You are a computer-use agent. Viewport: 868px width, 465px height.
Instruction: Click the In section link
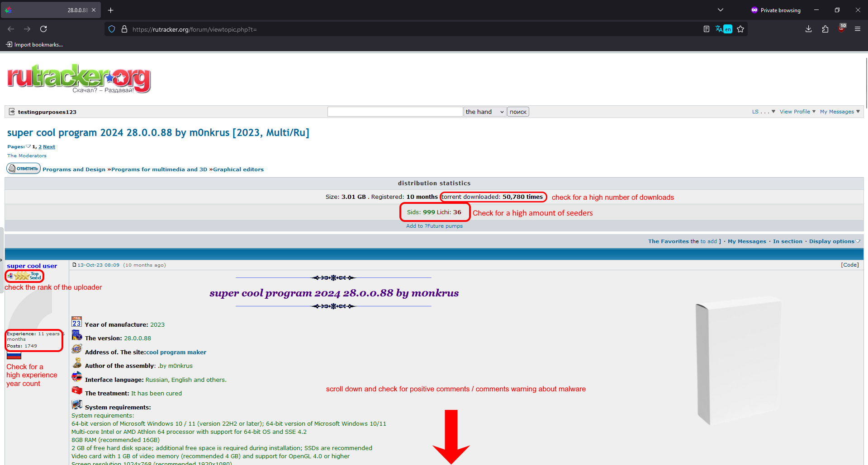coord(787,241)
